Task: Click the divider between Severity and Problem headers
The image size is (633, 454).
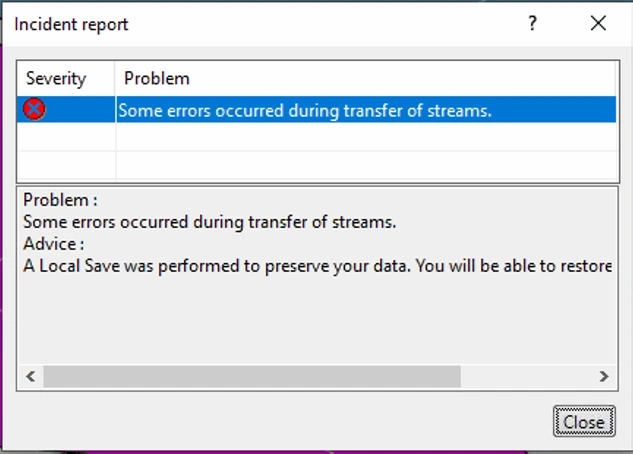Action: point(116,78)
